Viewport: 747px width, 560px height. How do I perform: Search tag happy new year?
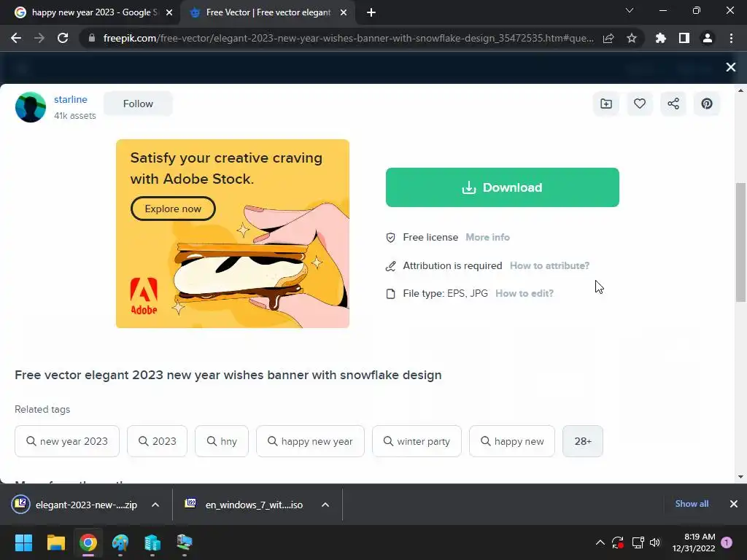(x=310, y=441)
